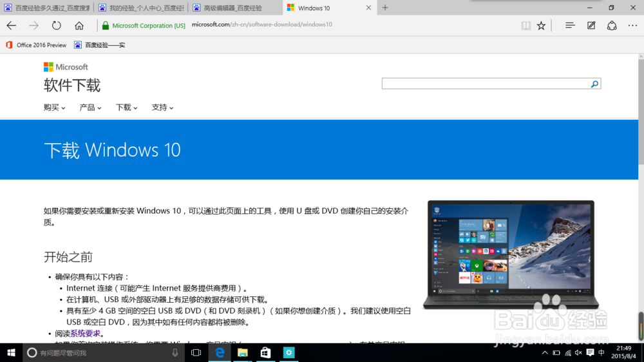Open the Settings gear taskbar icon
The image size is (644, 362).
tap(289, 352)
